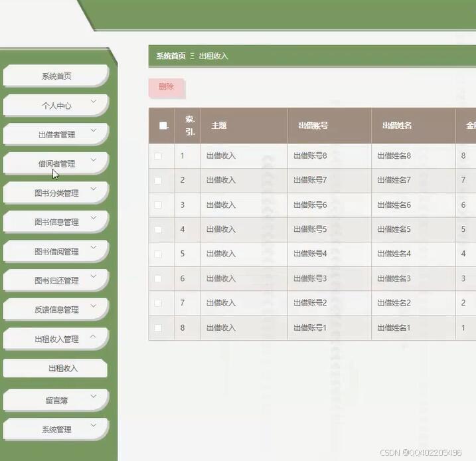Expand the 图书借阅管理 chevron
476x461 pixels.
(94, 247)
